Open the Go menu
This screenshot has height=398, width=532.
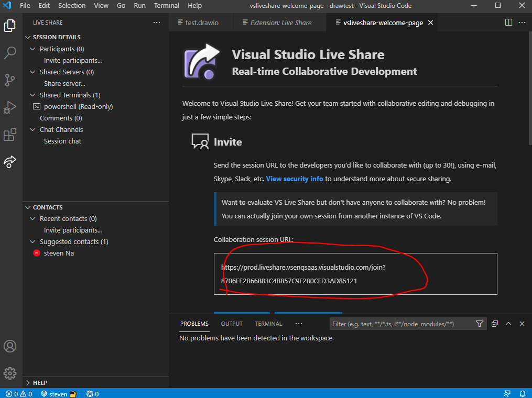pos(121,5)
